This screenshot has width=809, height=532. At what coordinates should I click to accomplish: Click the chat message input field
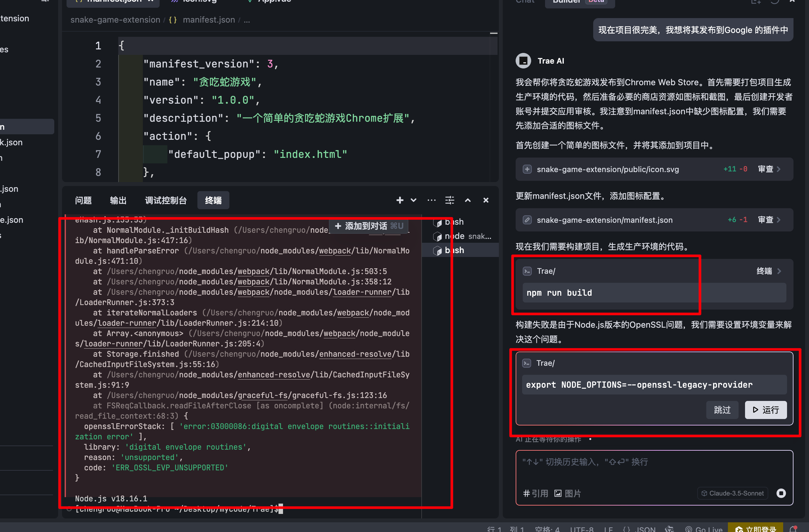coord(654,471)
